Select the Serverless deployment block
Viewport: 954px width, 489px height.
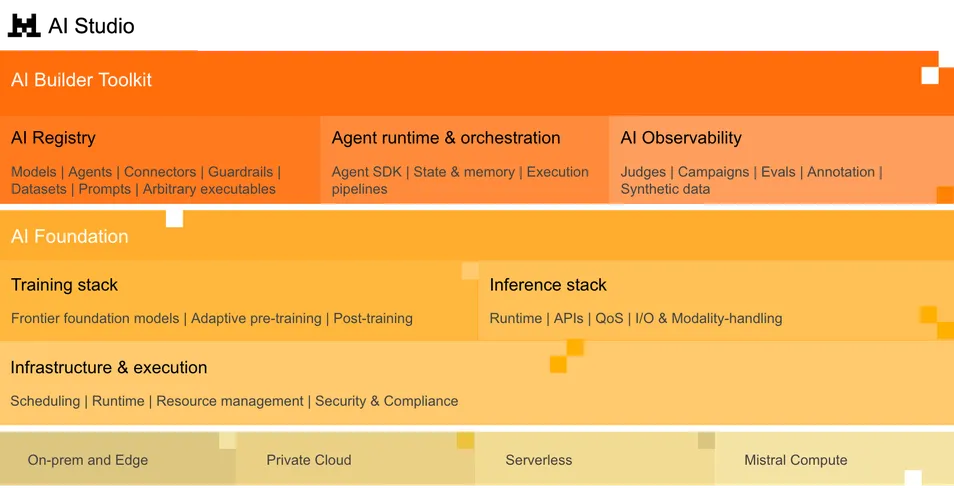tap(539, 460)
